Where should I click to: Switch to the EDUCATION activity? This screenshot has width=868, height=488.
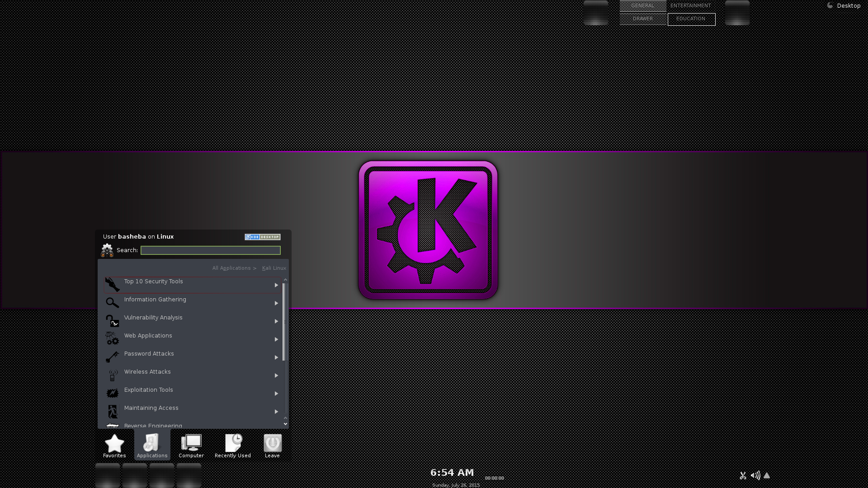pos(691,19)
